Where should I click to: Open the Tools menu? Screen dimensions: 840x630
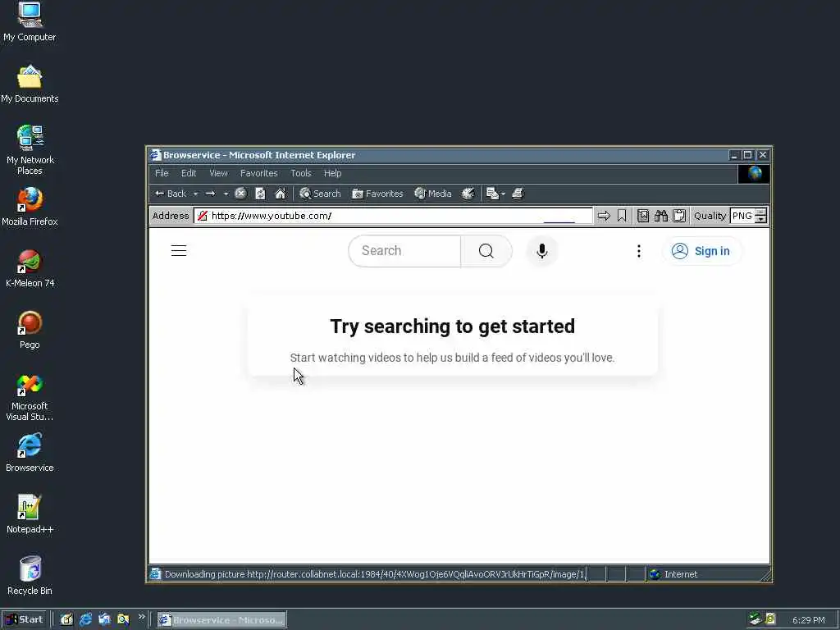300,173
